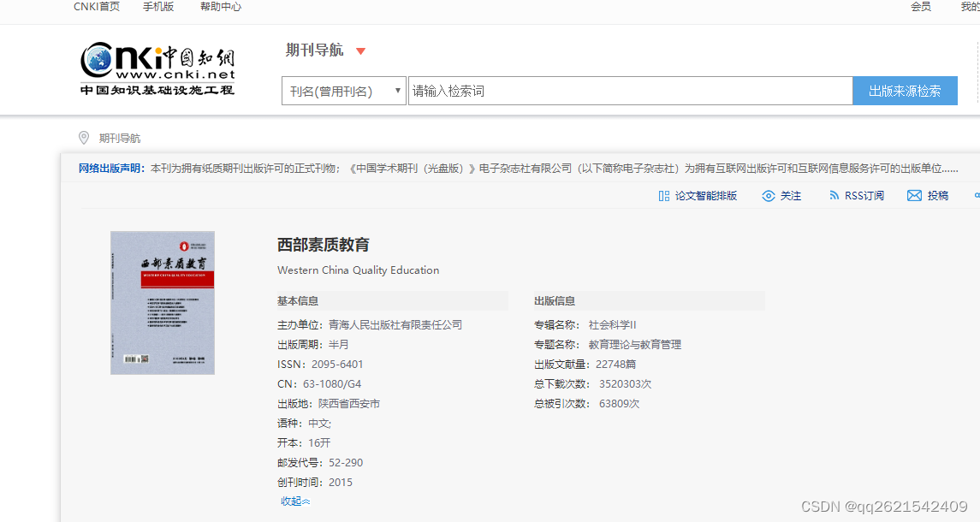This screenshot has height=522, width=980.
Task: Open the 刊名(曾用刊名) search field selector
Action: tap(344, 92)
